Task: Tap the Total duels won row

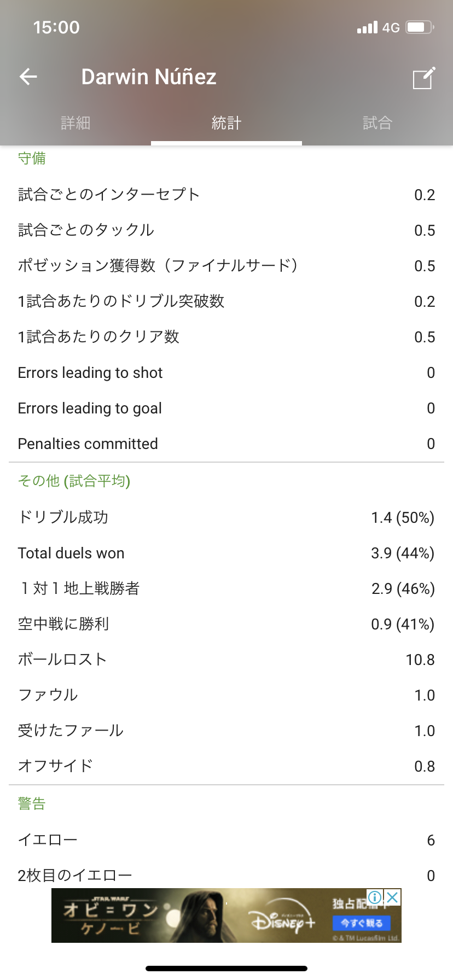Action: (x=226, y=553)
